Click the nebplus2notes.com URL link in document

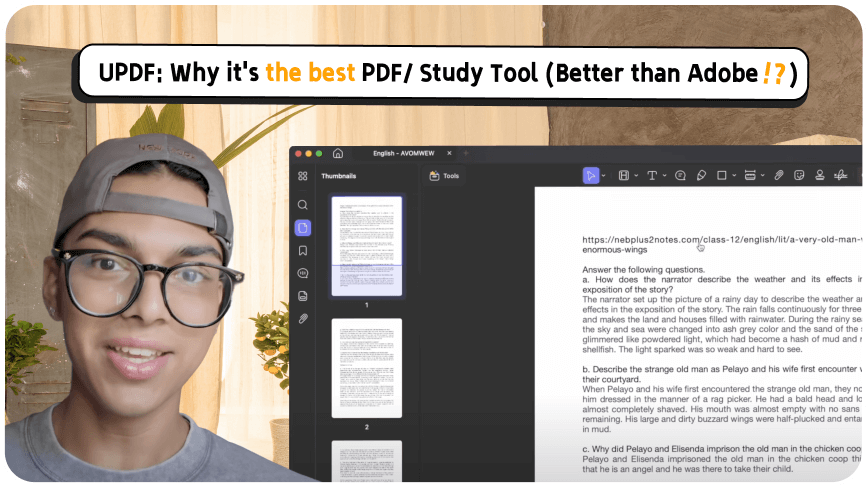(x=722, y=244)
